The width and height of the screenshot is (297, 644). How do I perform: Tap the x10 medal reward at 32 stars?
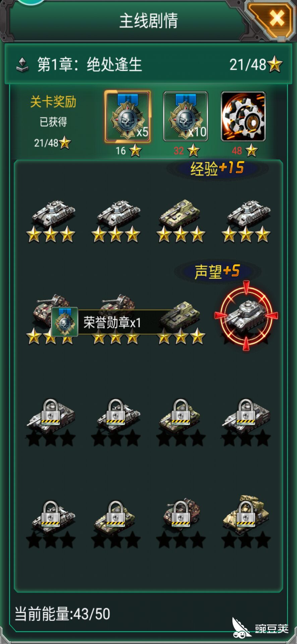[x=186, y=116]
